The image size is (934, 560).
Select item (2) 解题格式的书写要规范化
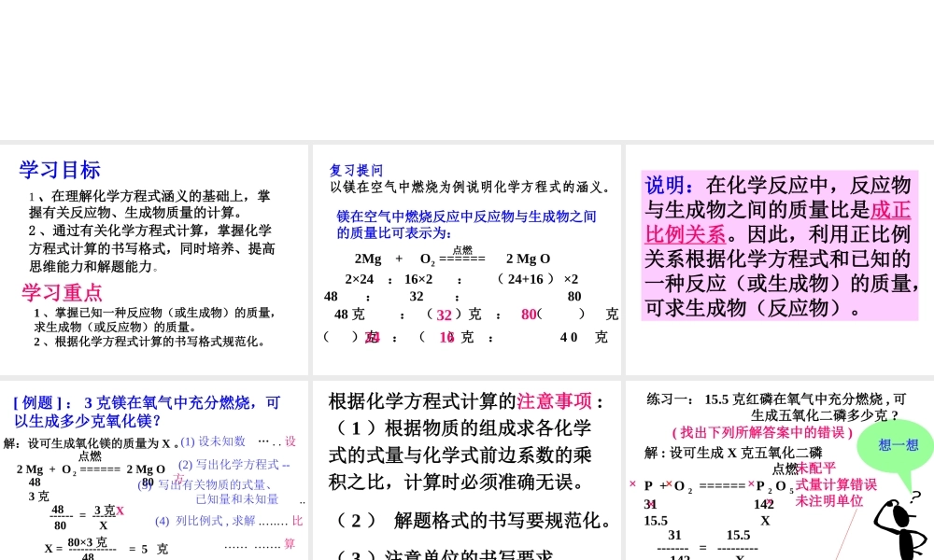coord(474,521)
